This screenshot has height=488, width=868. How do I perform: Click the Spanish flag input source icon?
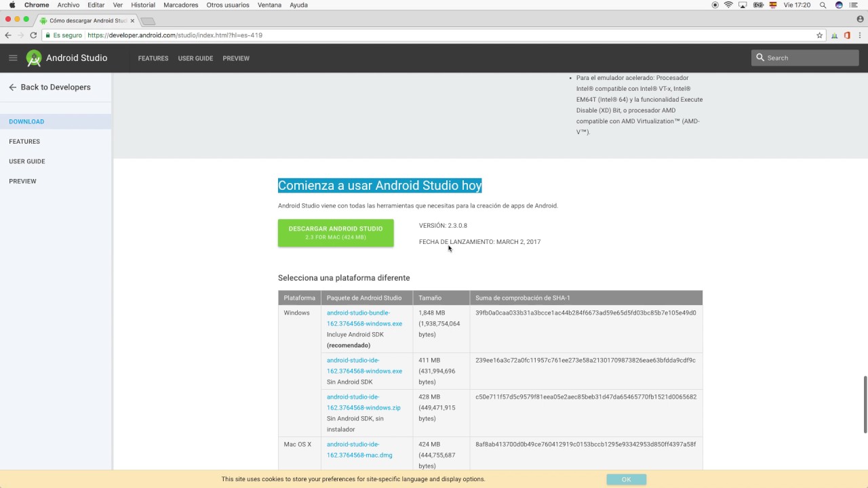pos(772,5)
